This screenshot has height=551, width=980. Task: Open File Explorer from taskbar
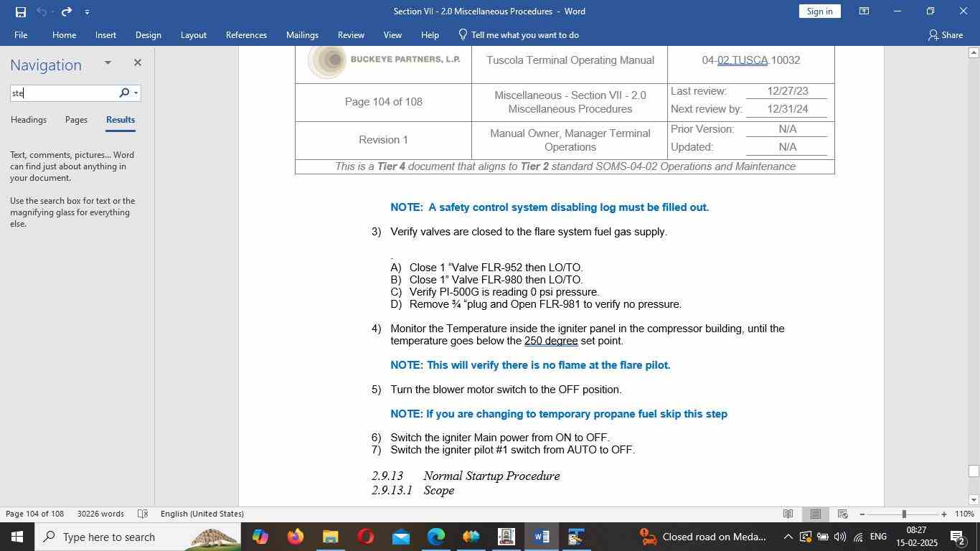[330, 537]
